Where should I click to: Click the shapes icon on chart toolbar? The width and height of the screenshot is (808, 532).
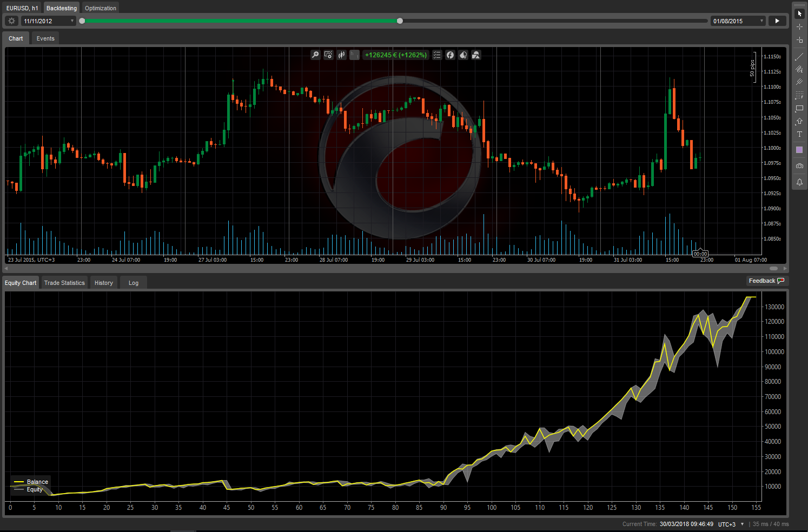(476, 55)
